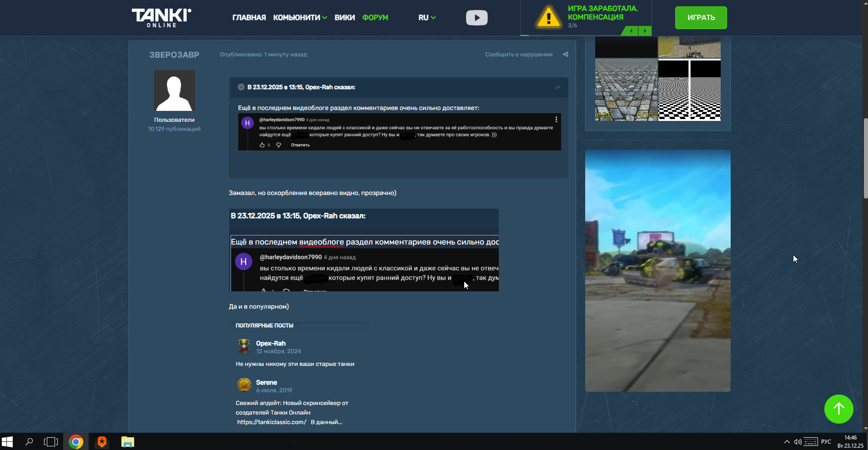Click the yellow warning alert icon
868x450 pixels.
[549, 18]
